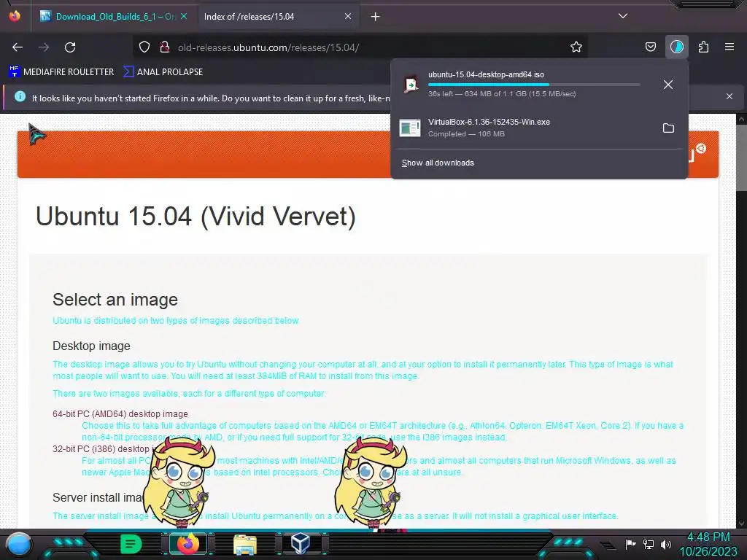The width and height of the screenshot is (747, 560).
Task: Click the URL address bar
Action: [362, 47]
